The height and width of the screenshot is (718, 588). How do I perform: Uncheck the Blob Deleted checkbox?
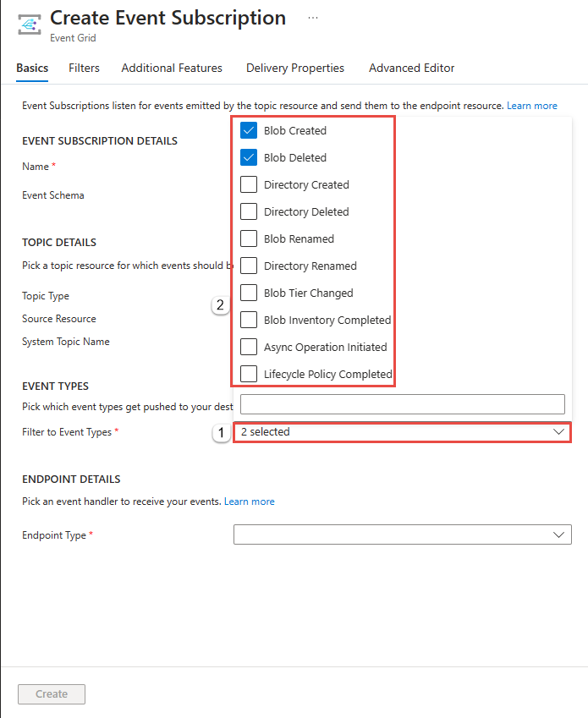[249, 157]
